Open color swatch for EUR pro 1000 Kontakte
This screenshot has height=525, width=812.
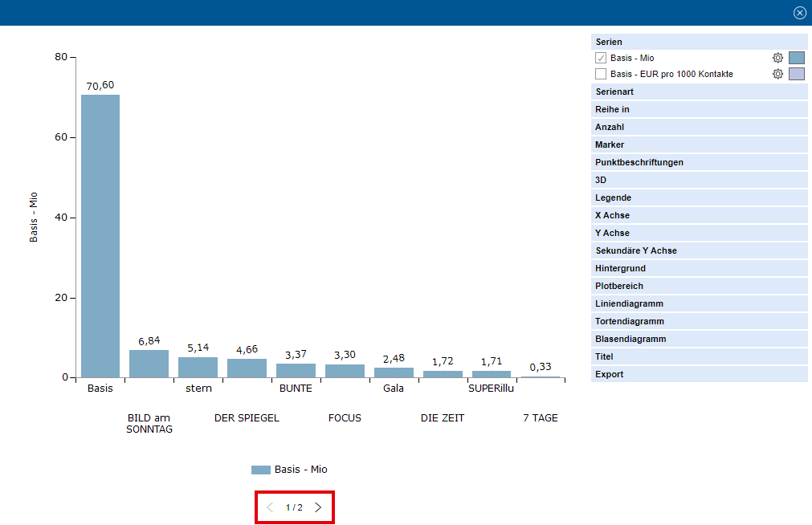796,74
